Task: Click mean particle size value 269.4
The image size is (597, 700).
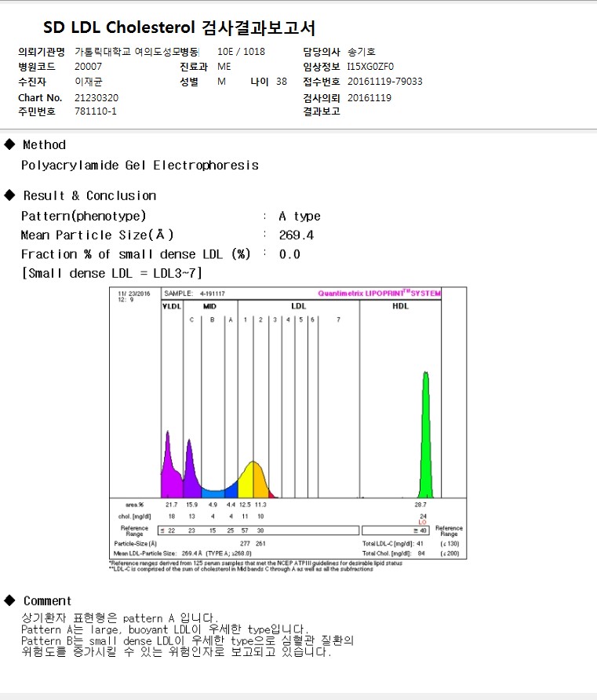Action: [x=297, y=235]
